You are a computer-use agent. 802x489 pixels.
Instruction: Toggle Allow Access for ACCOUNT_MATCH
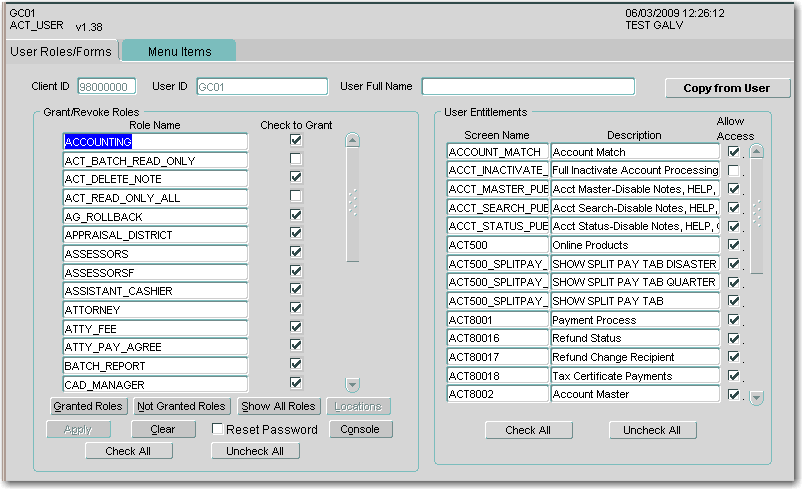click(734, 151)
